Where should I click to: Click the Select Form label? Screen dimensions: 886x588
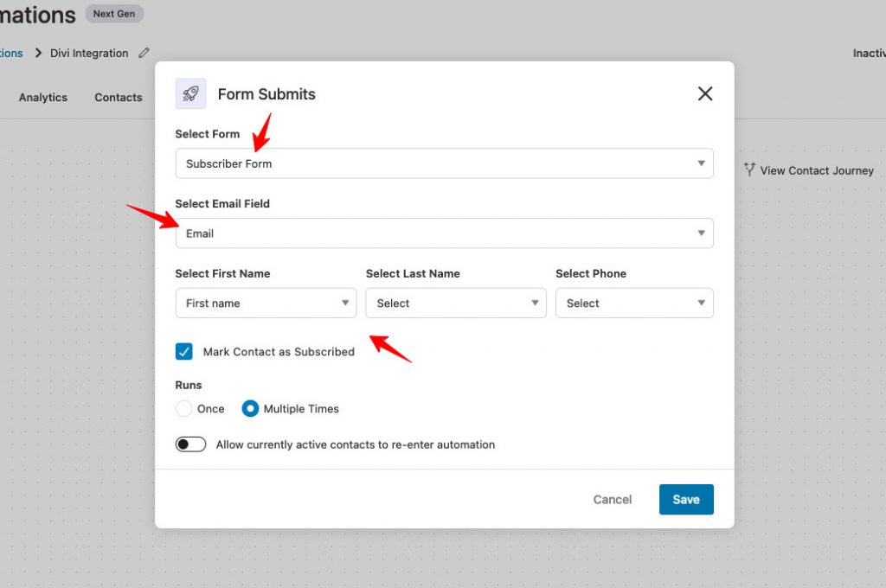point(208,134)
